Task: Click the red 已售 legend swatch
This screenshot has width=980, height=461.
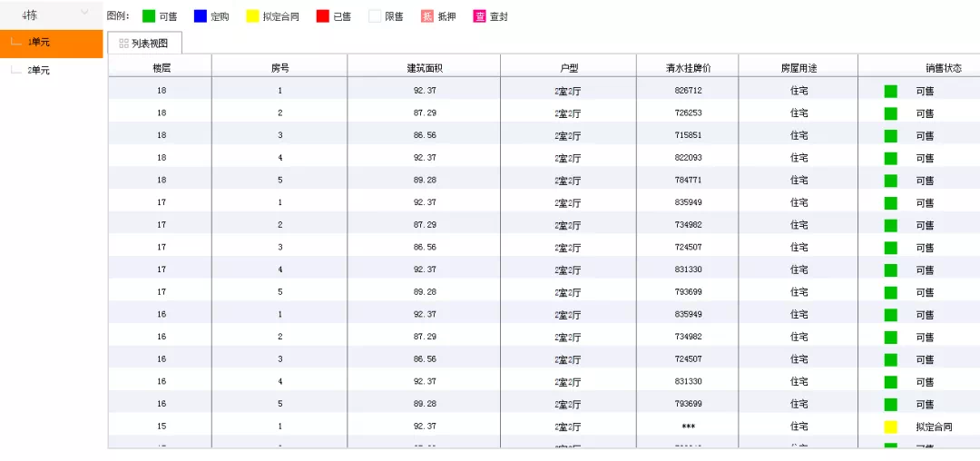Action: [x=322, y=16]
